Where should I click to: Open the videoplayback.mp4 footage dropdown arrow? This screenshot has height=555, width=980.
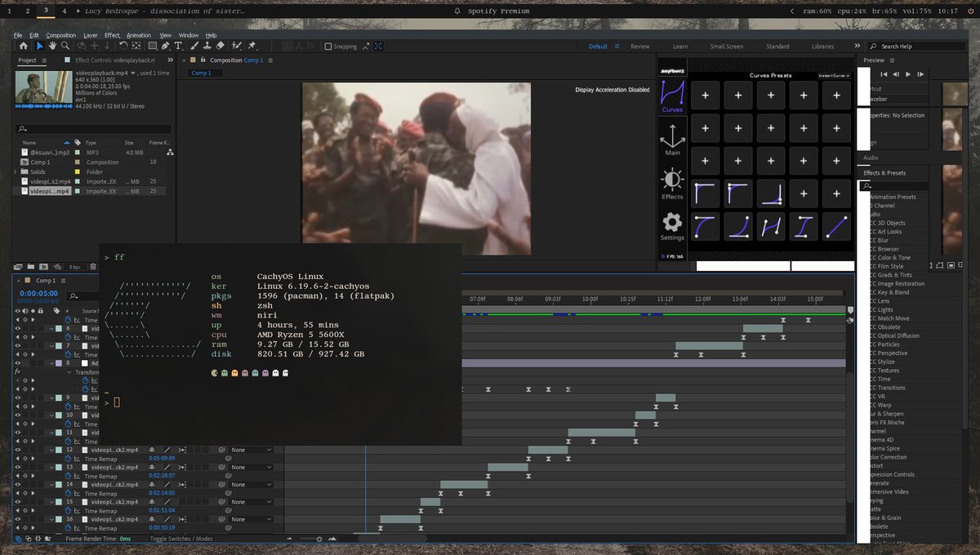click(x=133, y=73)
